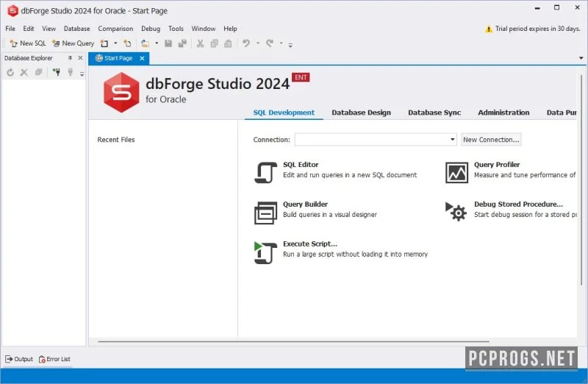Open the Debug Stored Procedure... link

[x=518, y=205]
